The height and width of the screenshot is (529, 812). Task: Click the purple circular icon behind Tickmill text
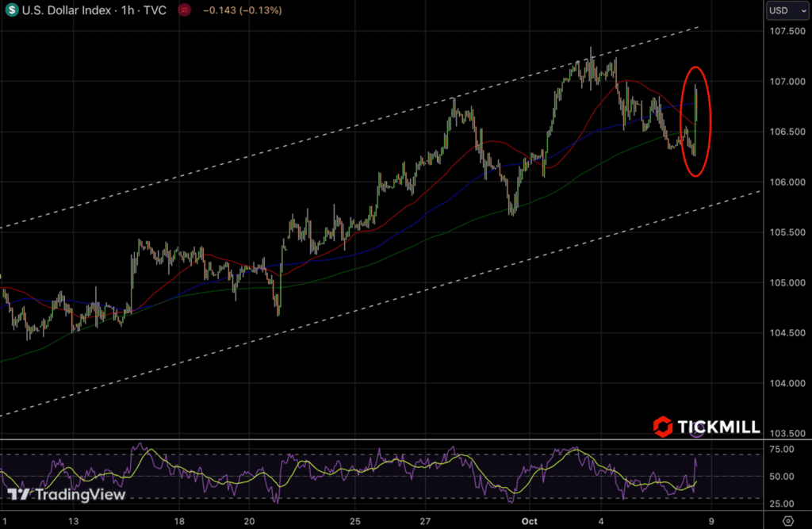(x=697, y=431)
